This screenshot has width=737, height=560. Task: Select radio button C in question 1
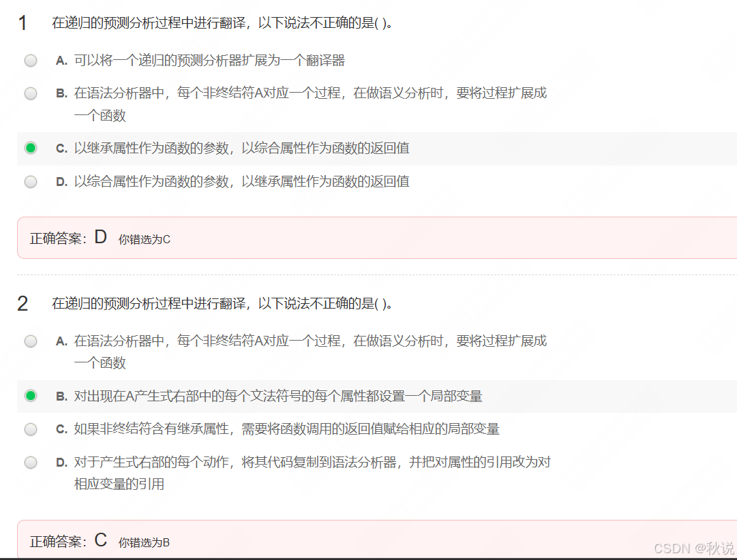[31, 147]
